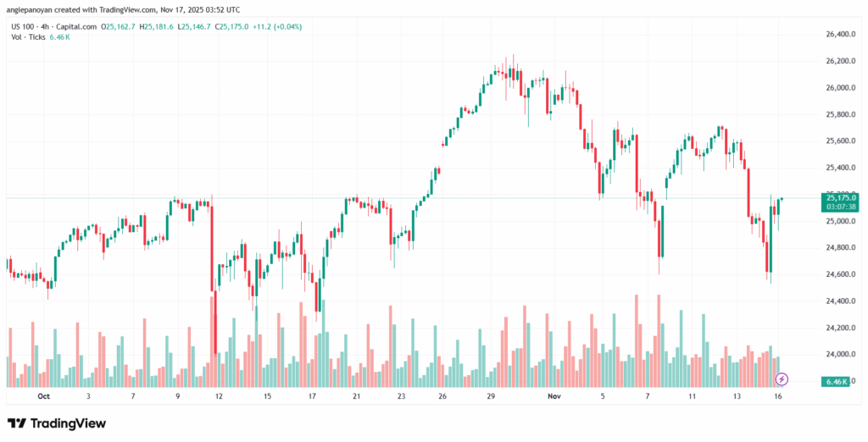The height and width of the screenshot is (442, 868).
Task: Click the 29 date on time axis
Action: point(491,395)
